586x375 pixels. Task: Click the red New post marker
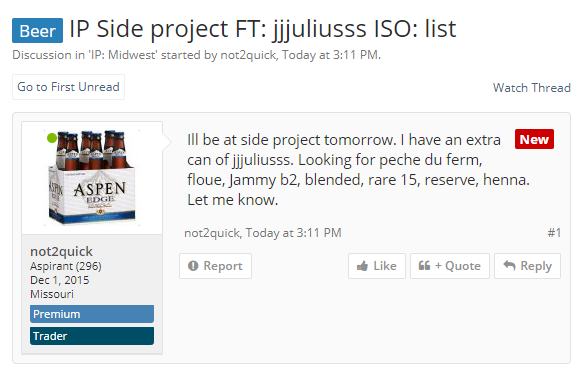point(534,139)
